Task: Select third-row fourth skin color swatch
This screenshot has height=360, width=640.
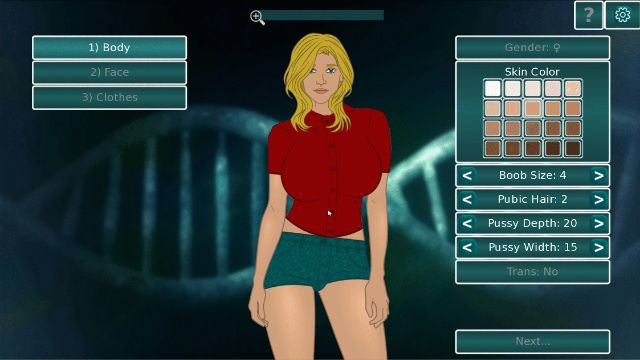Action: coord(553,129)
